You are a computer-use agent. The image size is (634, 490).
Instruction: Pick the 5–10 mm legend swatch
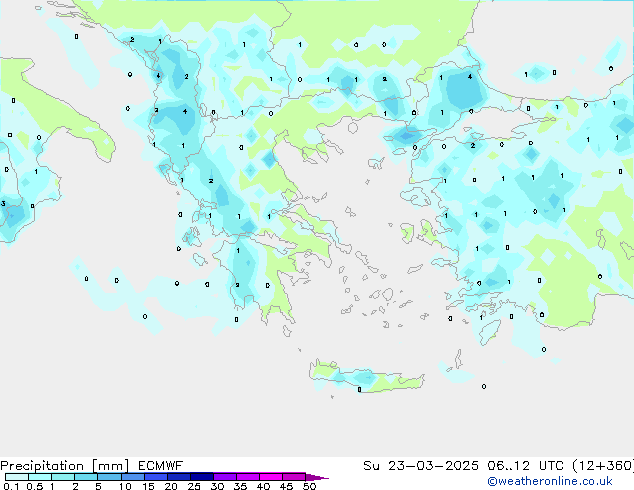(109, 477)
